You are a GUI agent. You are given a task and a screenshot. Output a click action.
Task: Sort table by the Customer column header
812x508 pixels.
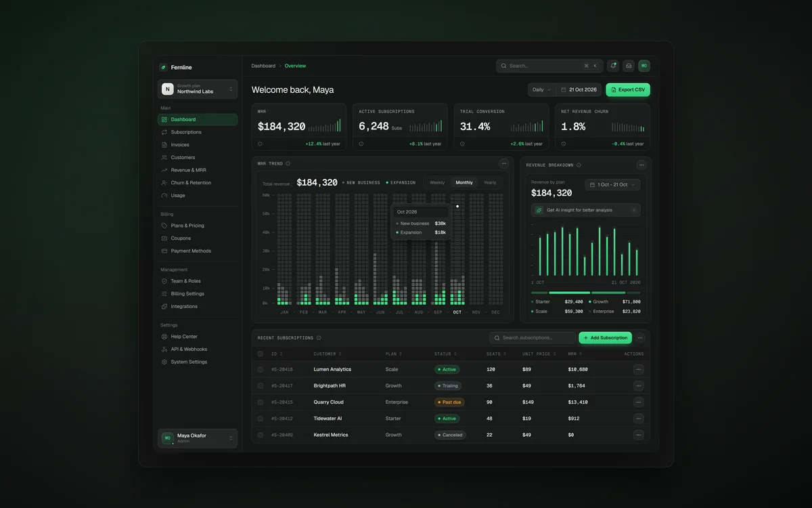327,354
